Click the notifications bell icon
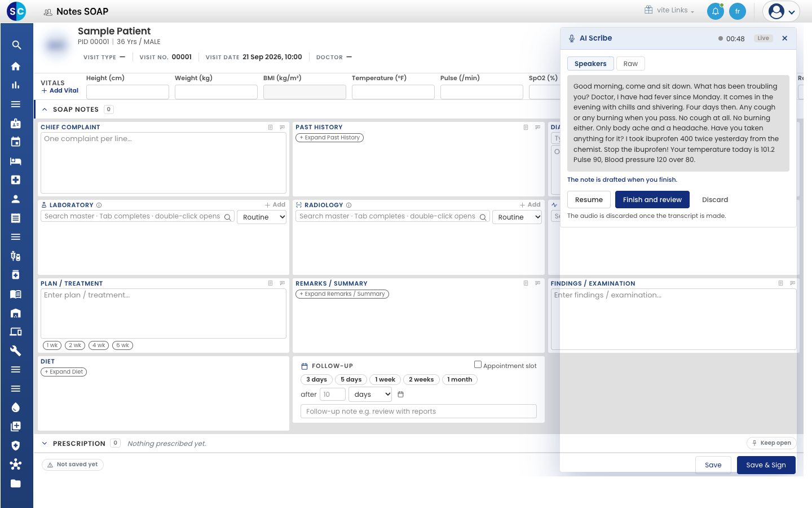The height and width of the screenshot is (508, 812). pos(716,11)
